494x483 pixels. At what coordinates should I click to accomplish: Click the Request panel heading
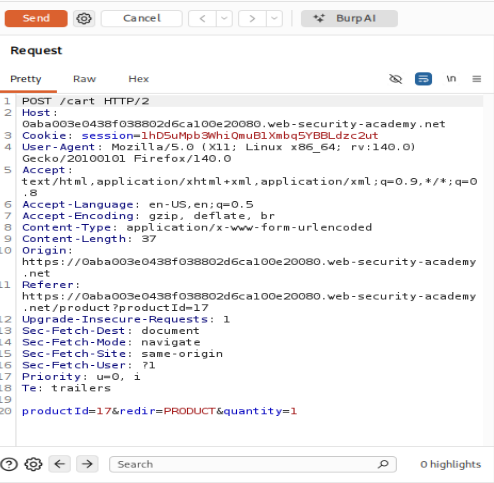36,50
